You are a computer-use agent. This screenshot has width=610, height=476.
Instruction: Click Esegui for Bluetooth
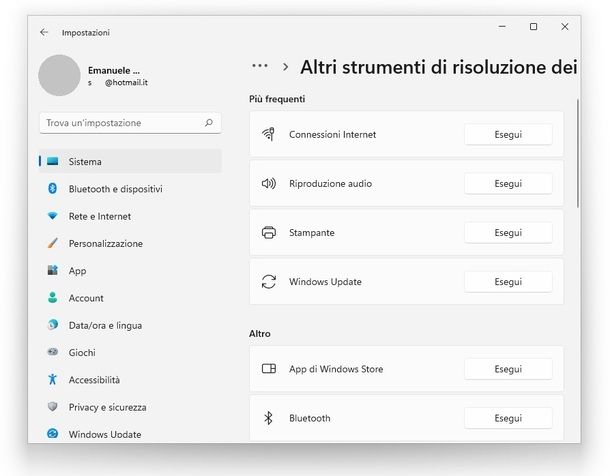click(x=508, y=418)
